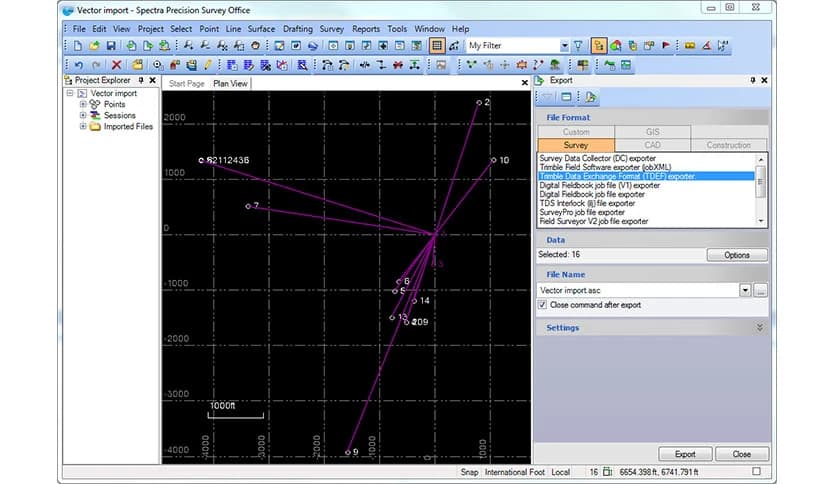
Task: Click the red double-arrow break line icon
Action: click(x=398, y=65)
